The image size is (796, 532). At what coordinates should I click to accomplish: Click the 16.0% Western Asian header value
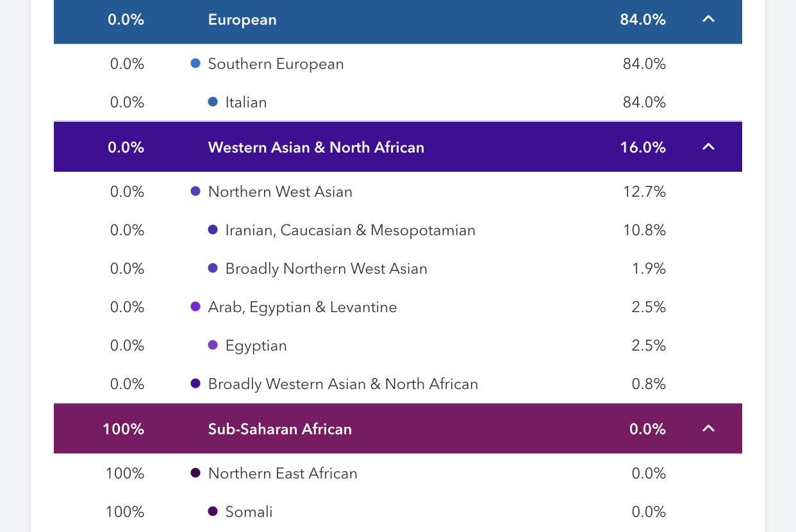(643, 147)
